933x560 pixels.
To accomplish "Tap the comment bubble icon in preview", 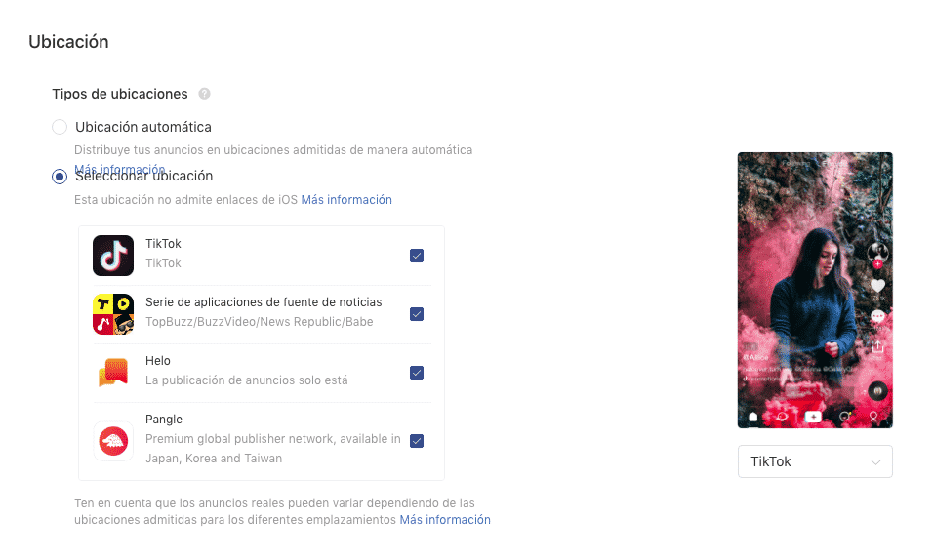I will coord(877,316).
